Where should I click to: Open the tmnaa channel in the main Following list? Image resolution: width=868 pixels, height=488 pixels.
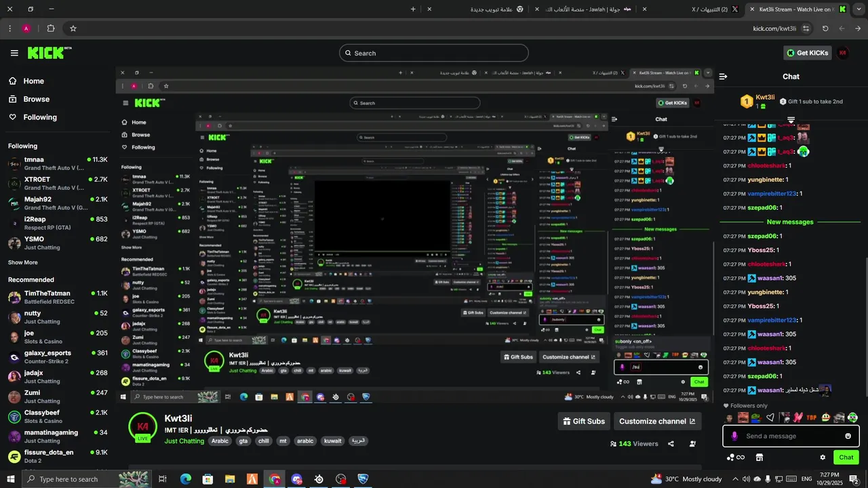[x=58, y=163]
